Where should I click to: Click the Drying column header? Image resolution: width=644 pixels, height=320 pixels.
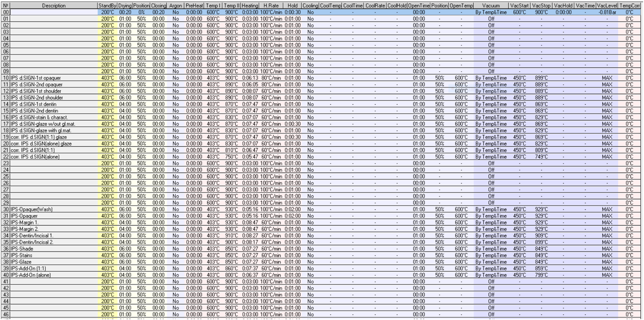tap(125, 5)
